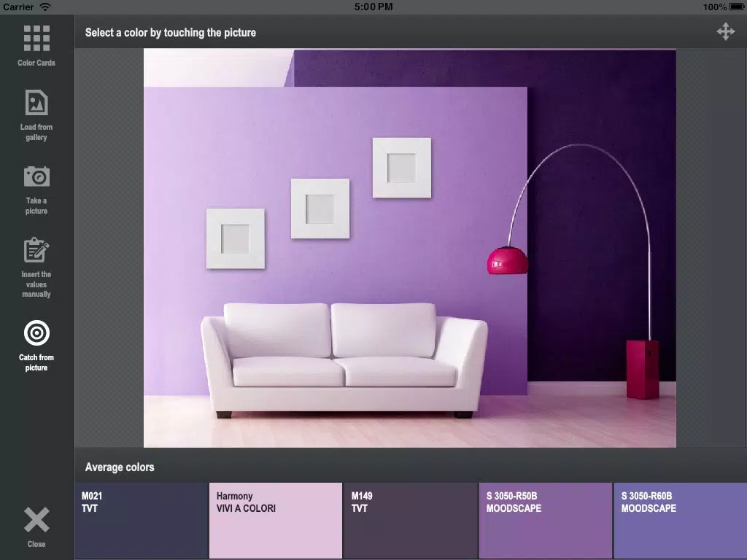Click the Close X icon
This screenshot has height=560, width=747.
[36, 519]
